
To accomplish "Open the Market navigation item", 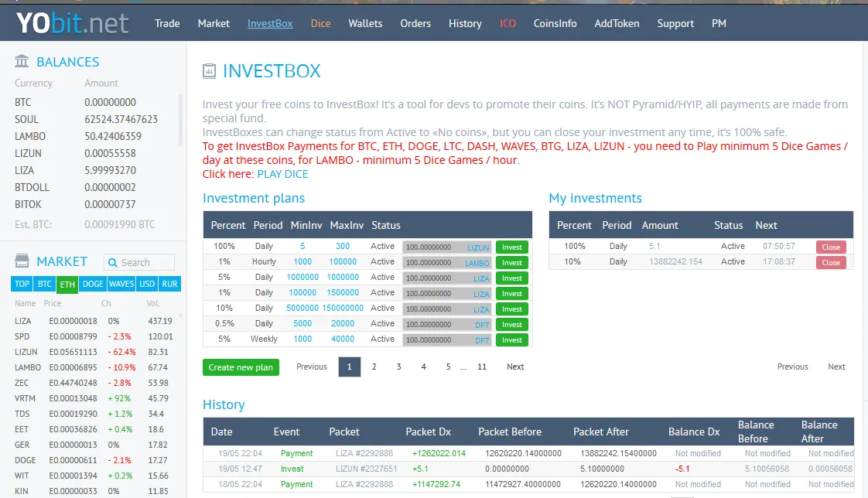I will click(214, 23).
